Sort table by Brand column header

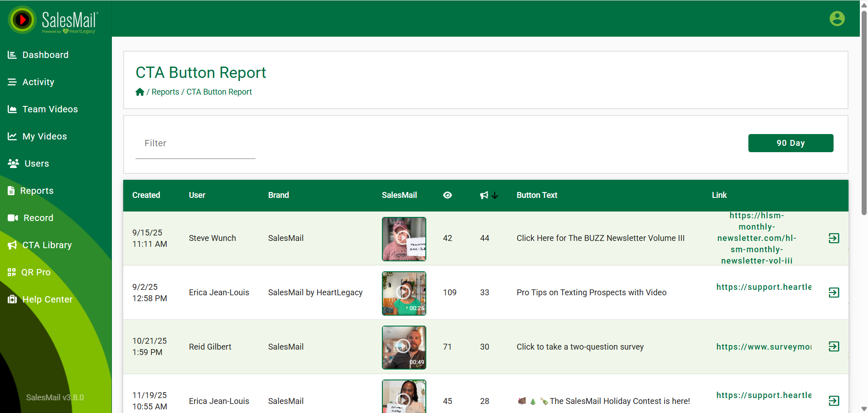coord(278,195)
